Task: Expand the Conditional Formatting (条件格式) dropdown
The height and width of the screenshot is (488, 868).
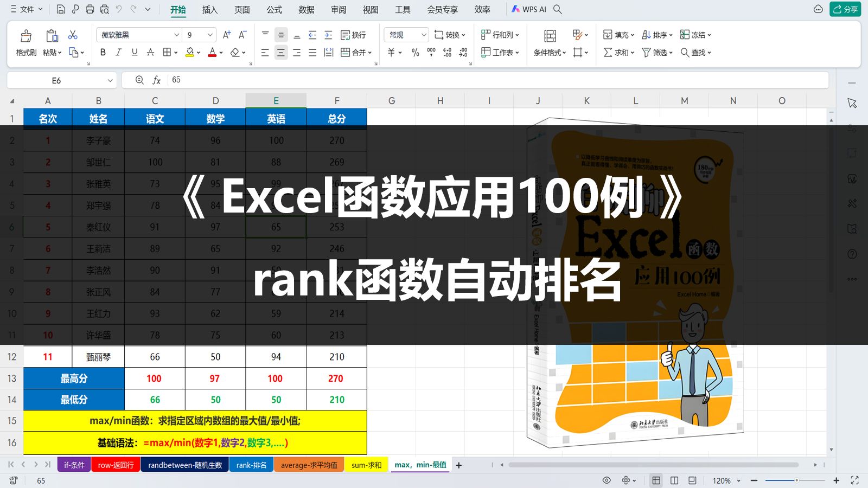Action: tap(564, 53)
